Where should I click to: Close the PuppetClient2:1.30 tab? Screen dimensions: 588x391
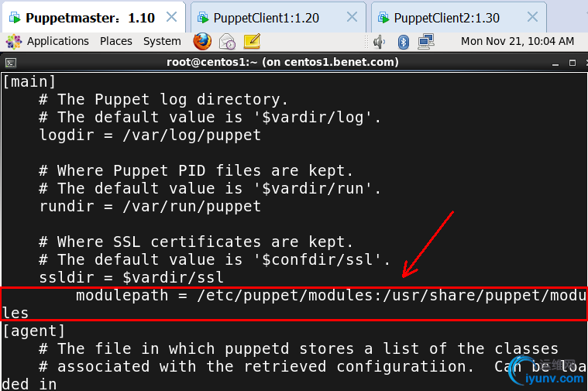pos(532,17)
